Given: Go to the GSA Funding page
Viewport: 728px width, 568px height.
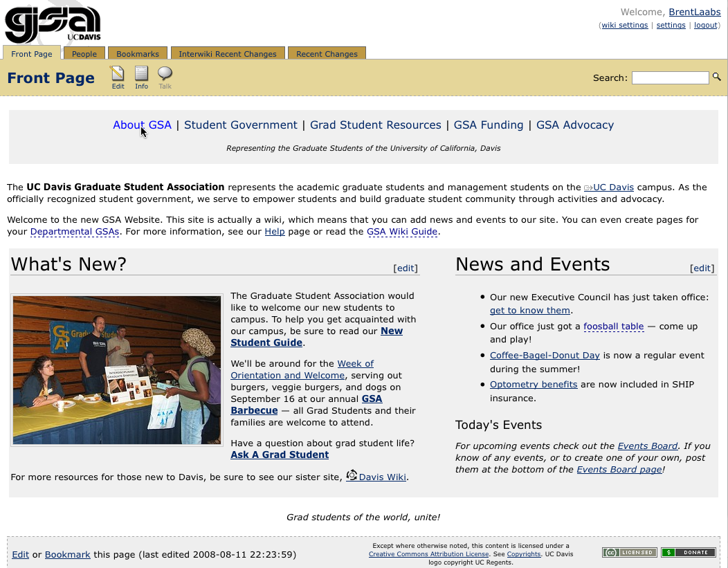Looking at the screenshot, I should pos(488,125).
